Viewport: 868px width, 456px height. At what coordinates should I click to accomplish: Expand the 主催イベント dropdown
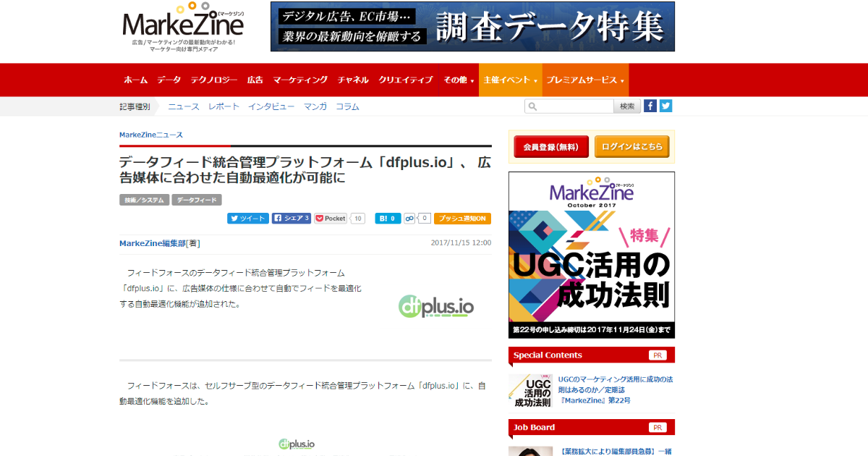(x=511, y=80)
